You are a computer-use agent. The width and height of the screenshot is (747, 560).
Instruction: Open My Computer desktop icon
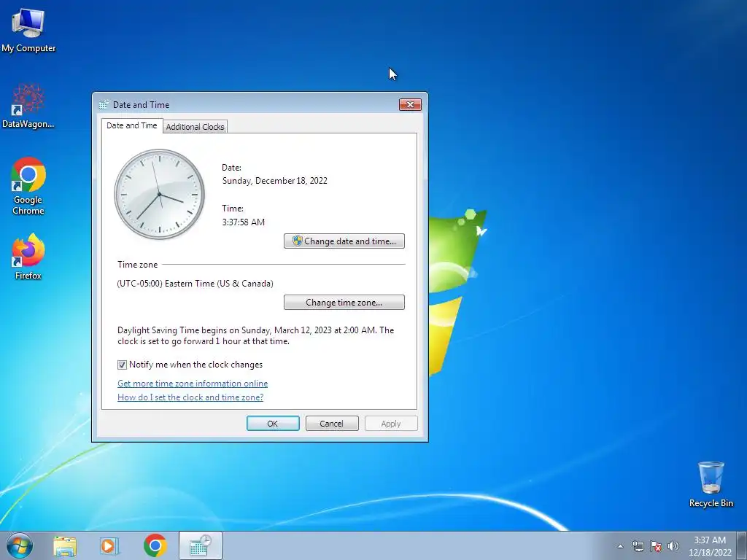tap(28, 31)
